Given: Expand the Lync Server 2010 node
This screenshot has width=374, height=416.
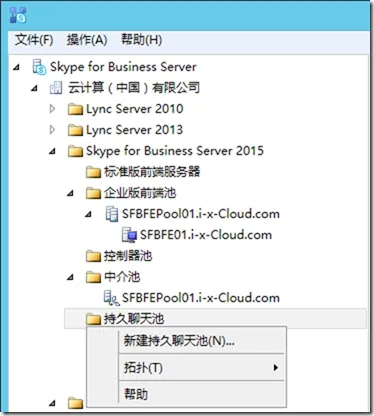Looking at the screenshot, I should 52,109.
